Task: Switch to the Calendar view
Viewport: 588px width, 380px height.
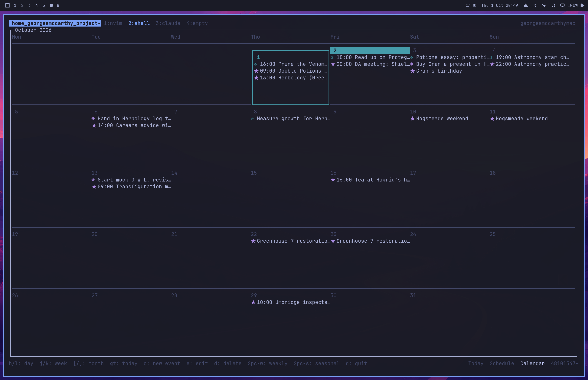Action: tap(532, 364)
